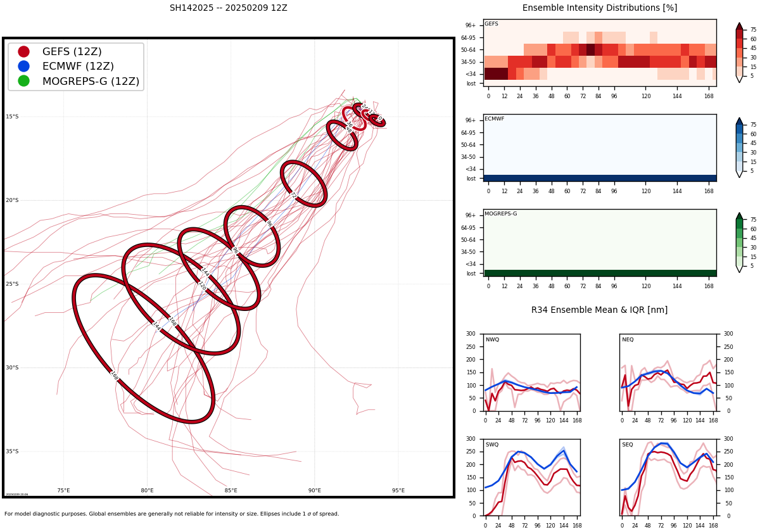Click the blue ECMWF intensity colorbar
The width and height of the screenshot is (760, 532).
pos(739,148)
